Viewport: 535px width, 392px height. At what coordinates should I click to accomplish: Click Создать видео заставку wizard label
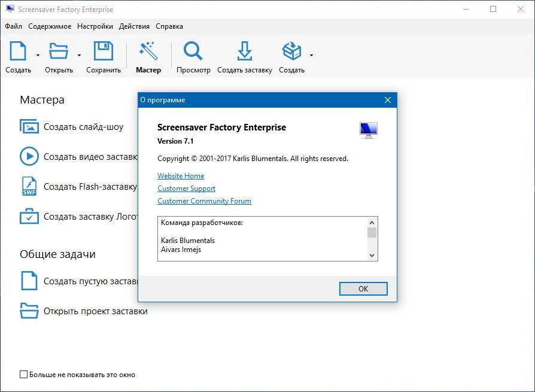point(91,157)
